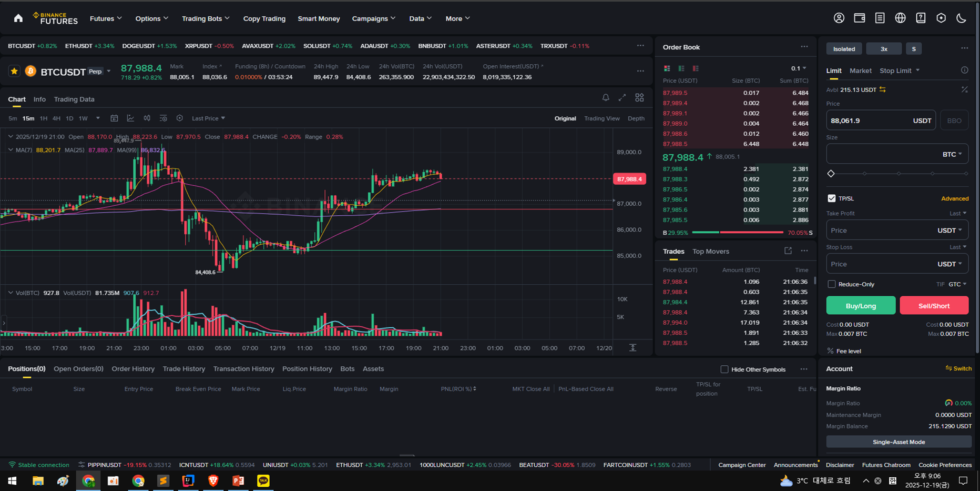Open the Top Movers tab
Screen dimensions: 980x491
click(710, 252)
